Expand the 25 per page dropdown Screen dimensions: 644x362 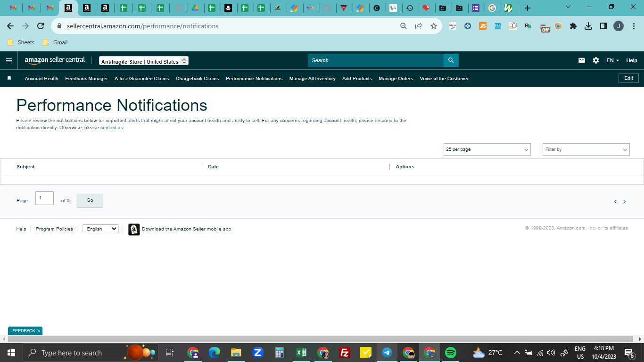tap(487, 149)
